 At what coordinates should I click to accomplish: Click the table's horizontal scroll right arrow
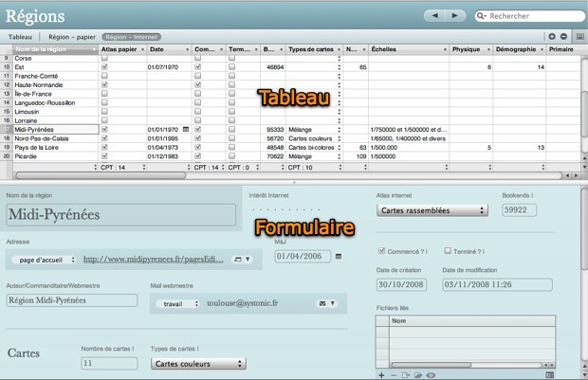click(x=576, y=175)
